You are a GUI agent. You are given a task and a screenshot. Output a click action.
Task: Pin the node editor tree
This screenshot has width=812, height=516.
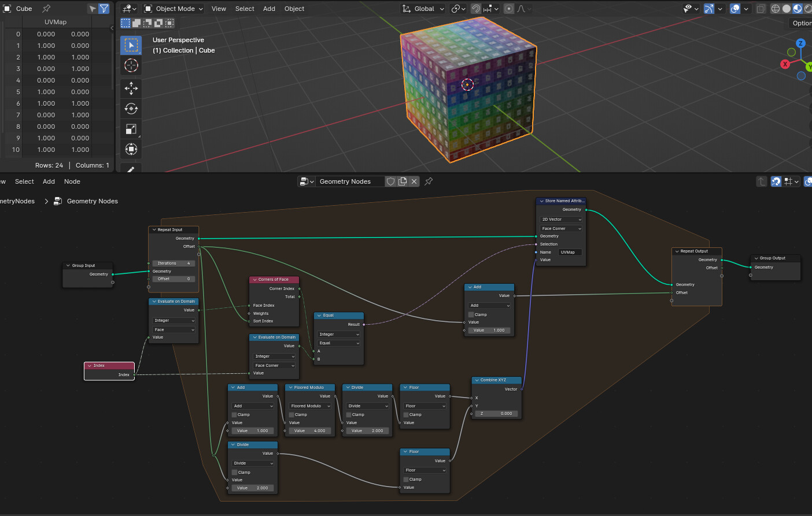pos(429,181)
